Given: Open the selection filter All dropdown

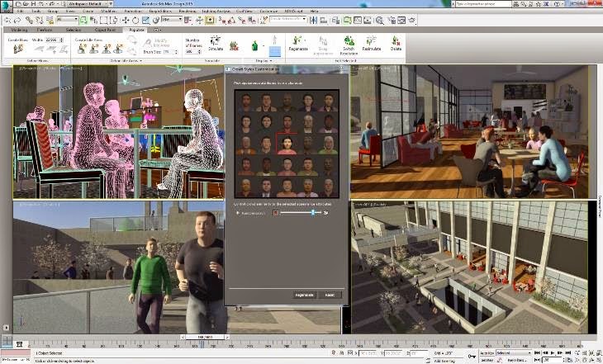Looking at the screenshot, I should click(67, 19).
